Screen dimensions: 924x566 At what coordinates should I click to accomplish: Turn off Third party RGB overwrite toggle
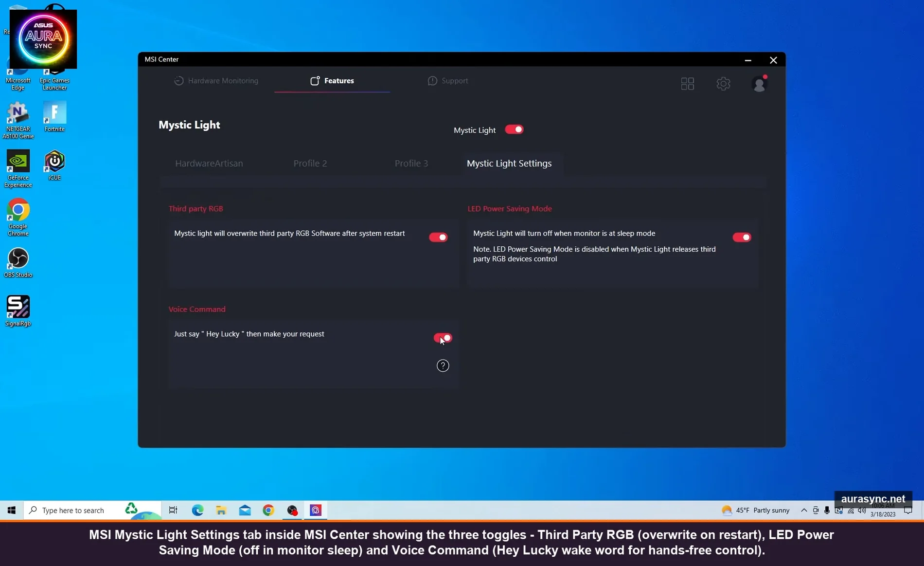(438, 237)
